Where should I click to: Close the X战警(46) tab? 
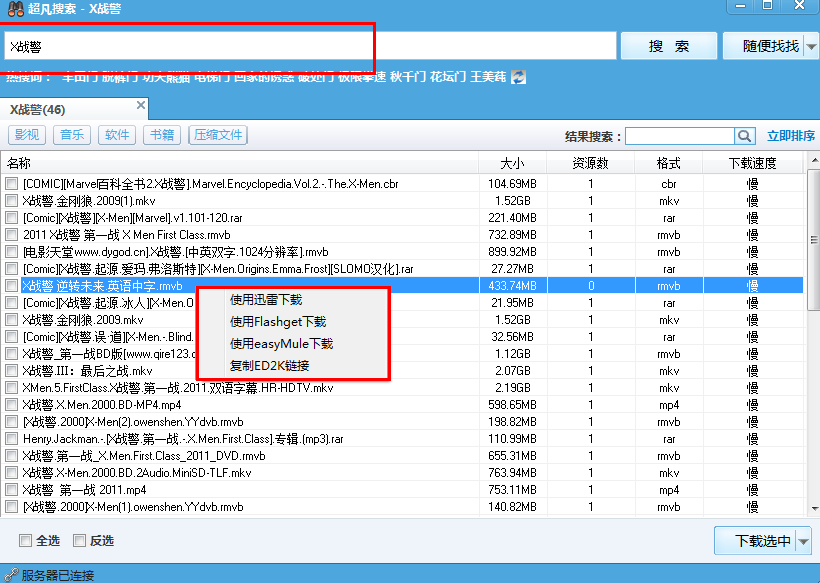pos(141,105)
